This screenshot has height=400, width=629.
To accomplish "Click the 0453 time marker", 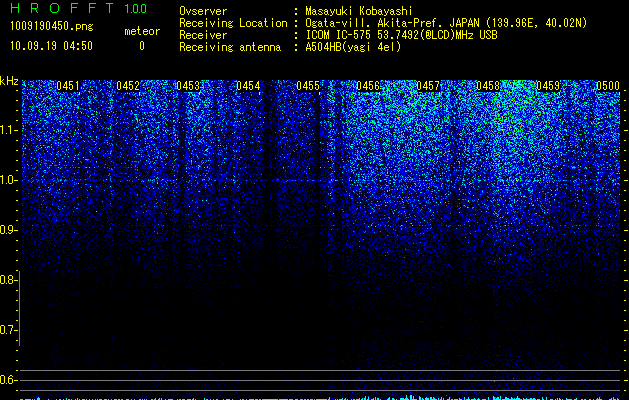I will click(x=188, y=86).
